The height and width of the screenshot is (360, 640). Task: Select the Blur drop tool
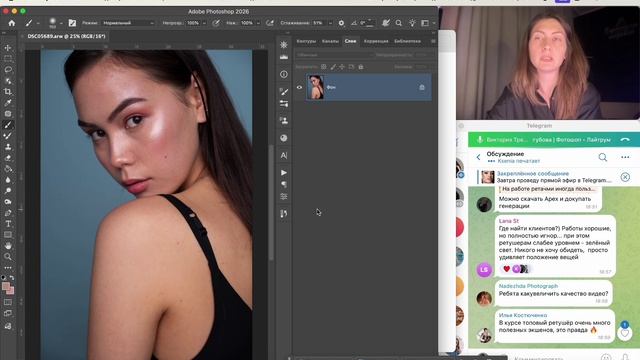8,180
